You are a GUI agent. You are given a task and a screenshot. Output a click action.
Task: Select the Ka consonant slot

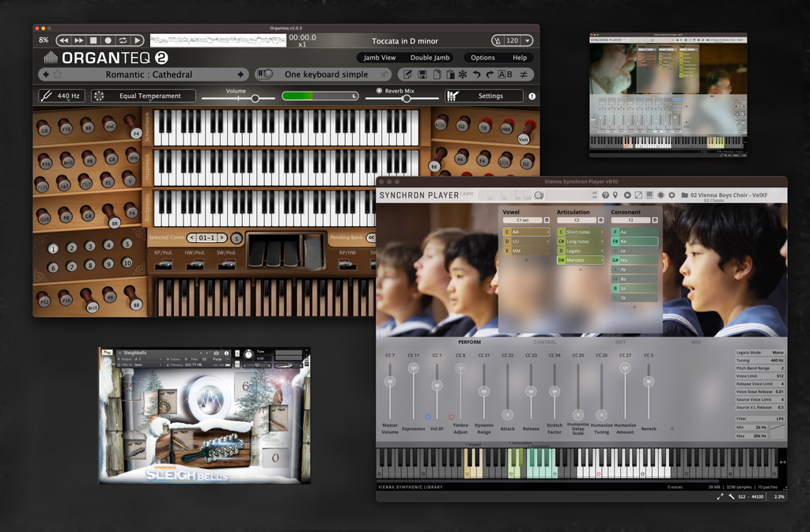click(634, 241)
